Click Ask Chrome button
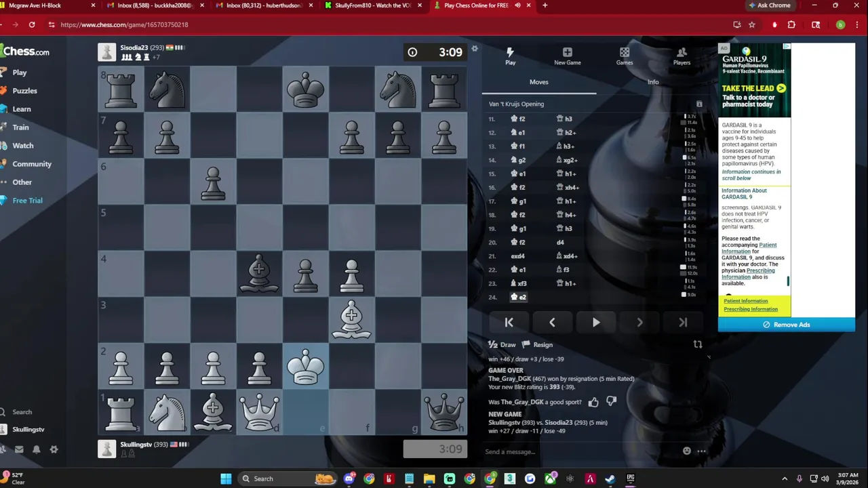 (x=770, y=5)
